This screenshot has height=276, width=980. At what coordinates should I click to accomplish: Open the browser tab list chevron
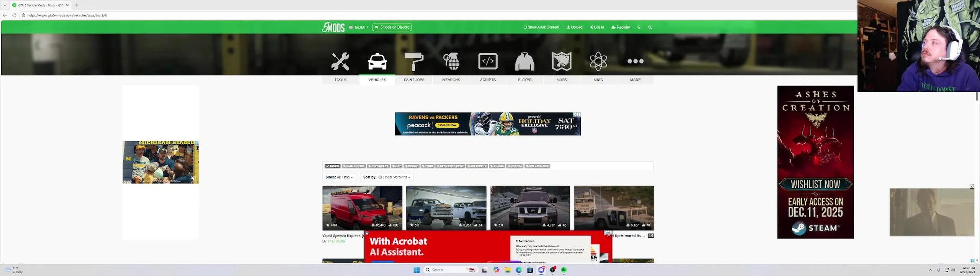[5, 5]
